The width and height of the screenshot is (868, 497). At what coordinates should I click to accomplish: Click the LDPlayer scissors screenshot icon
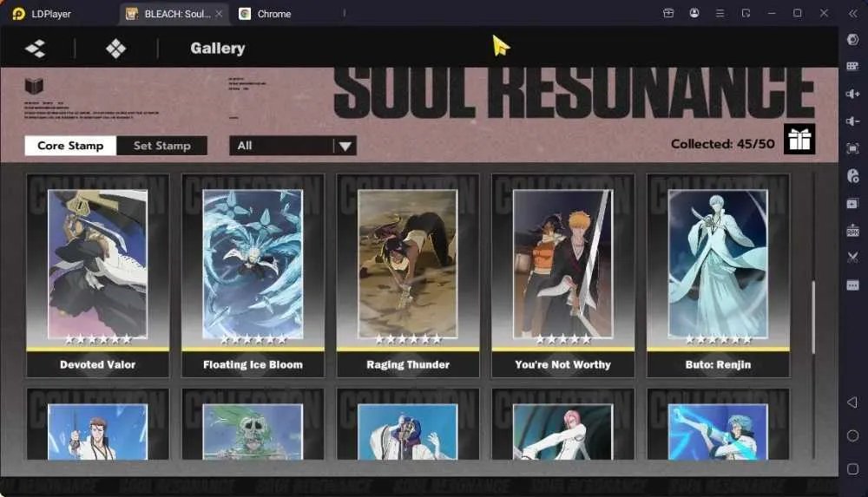[852, 258]
